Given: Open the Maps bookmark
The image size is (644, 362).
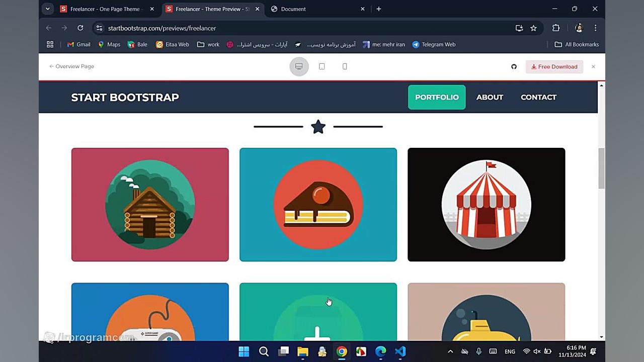Looking at the screenshot, I should coord(109,44).
